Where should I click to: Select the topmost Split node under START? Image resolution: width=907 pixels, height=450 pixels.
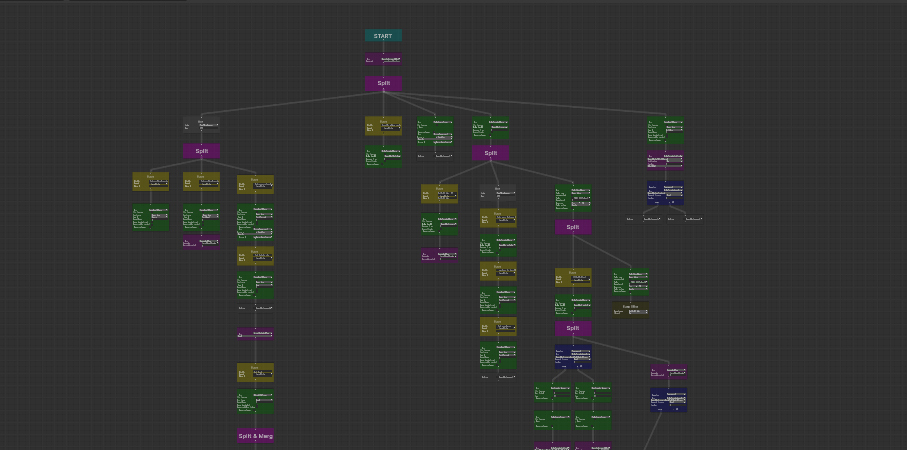[x=383, y=83]
